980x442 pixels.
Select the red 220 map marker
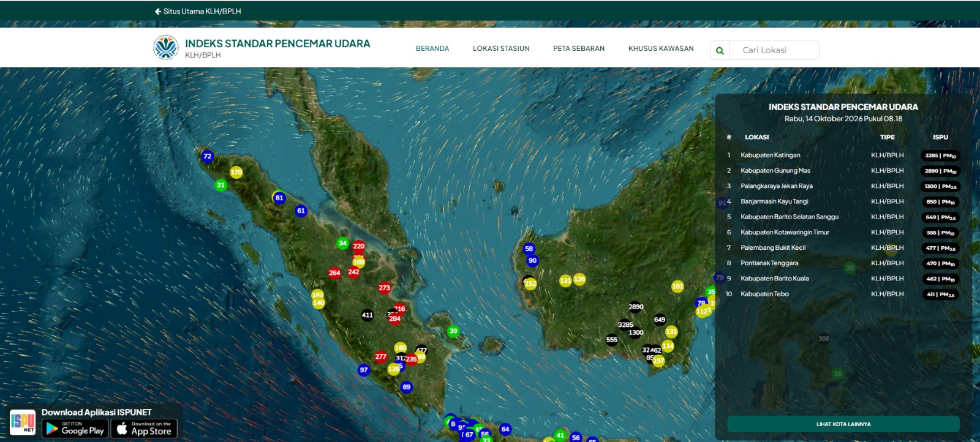click(359, 246)
